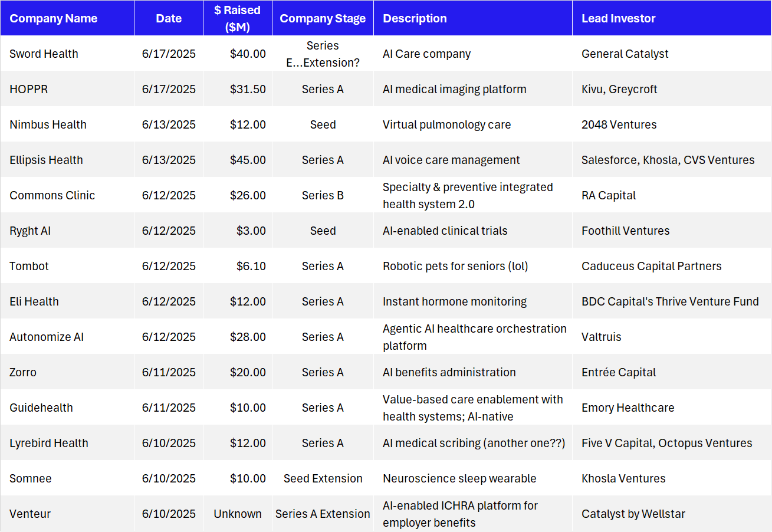
Task: Click the HOPPR company name cell
Action: (x=29, y=89)
